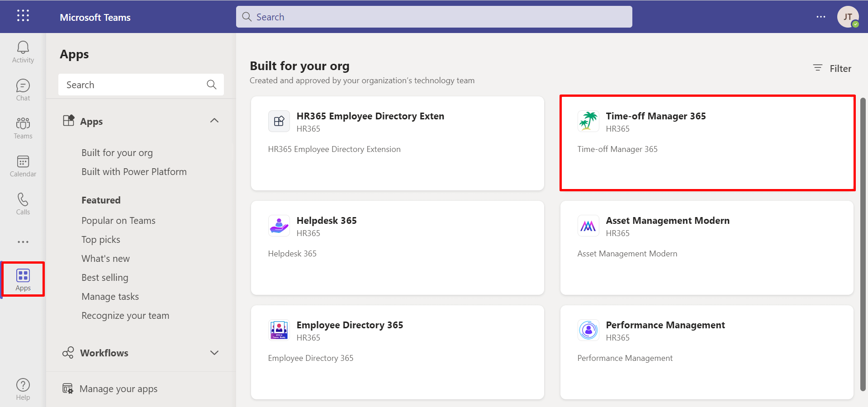Select Manage tasks category
This screenshot has height=407, width=868.
click(x=110, y=297)
